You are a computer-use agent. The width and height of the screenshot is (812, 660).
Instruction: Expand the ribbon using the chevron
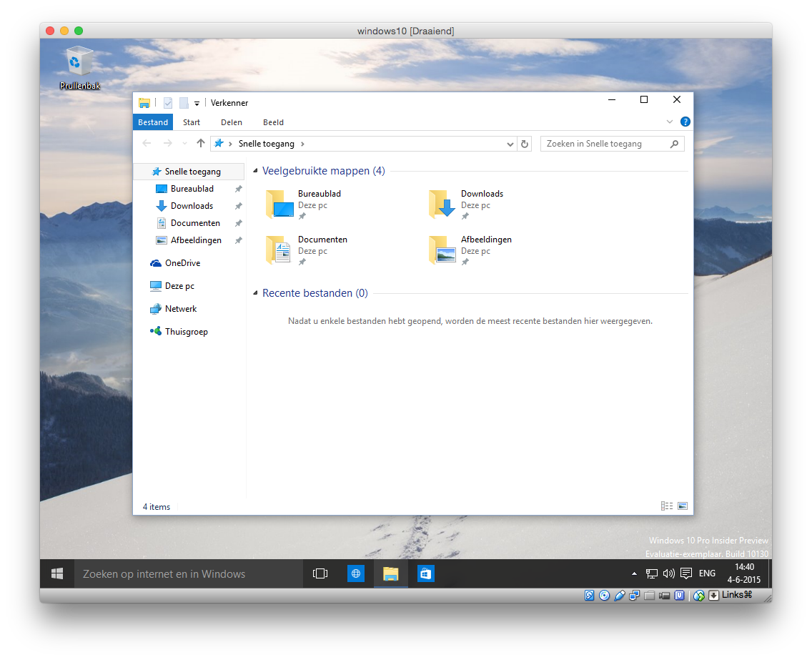click(670, 122)
